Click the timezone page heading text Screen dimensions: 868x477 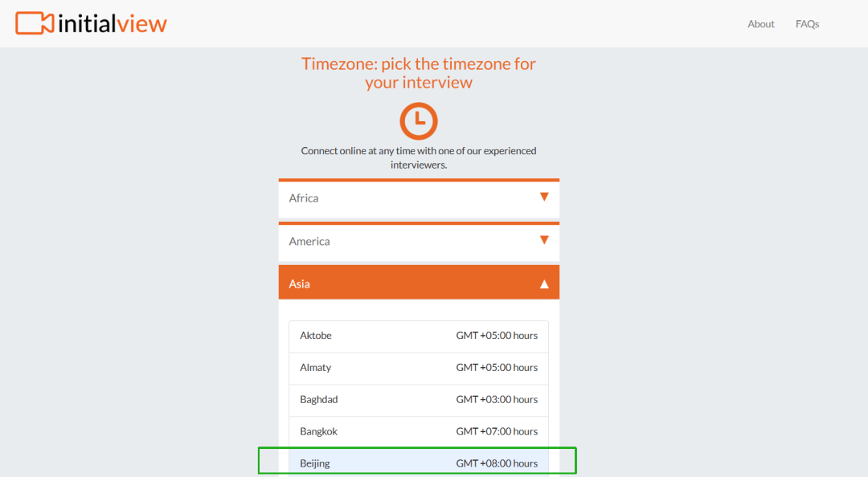point(419,73)
